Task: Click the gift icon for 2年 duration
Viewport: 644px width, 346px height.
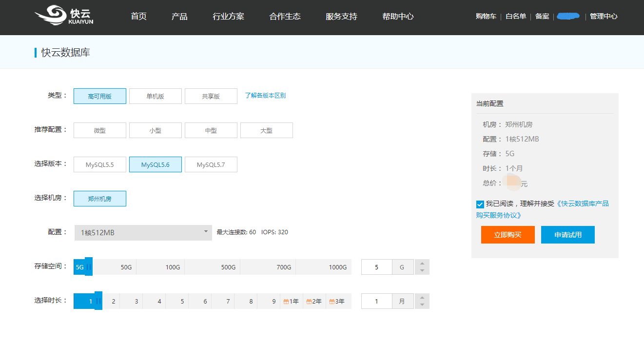Action: tap(309, 302)
